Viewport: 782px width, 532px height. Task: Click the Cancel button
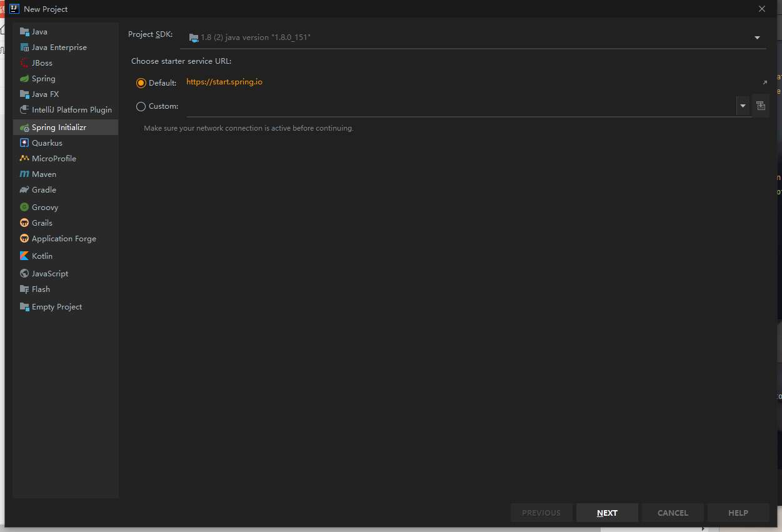[673, 513]
